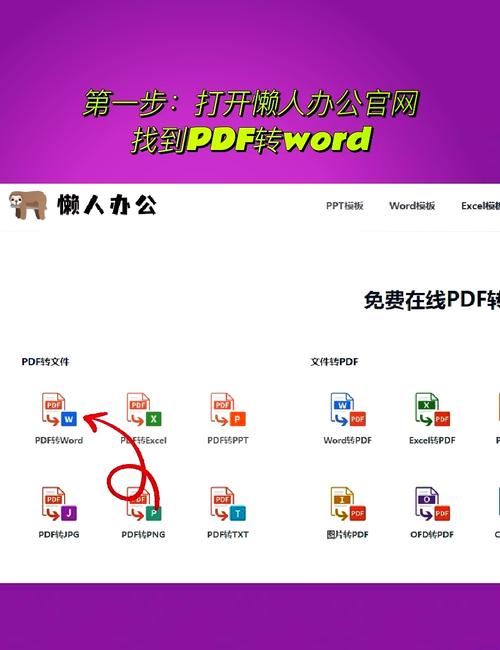
Task: Click the 文件转PDF section heading
Action: tap(334, 361)
